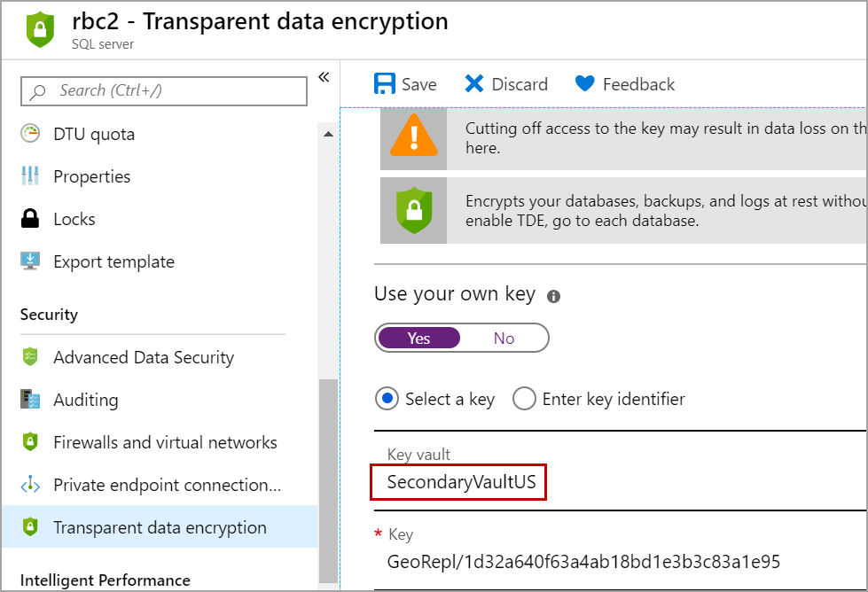
Task: Open DTU quota gauge icon
Action: click(x=31, y=134)
